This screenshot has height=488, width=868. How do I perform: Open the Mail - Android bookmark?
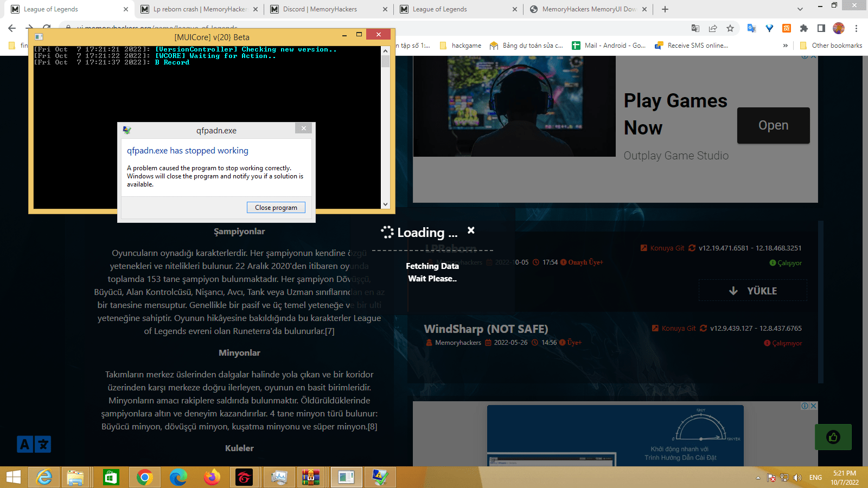click(609, 46)
